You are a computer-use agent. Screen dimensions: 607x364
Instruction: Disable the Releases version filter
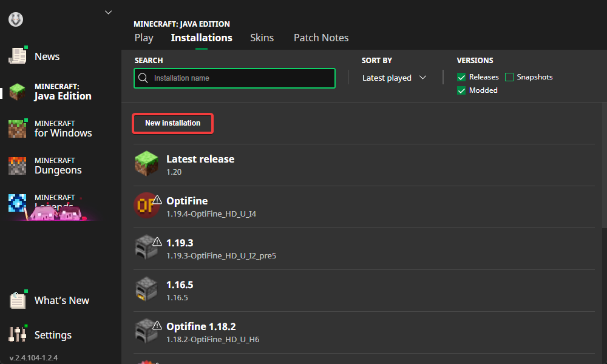coord(461,77)
